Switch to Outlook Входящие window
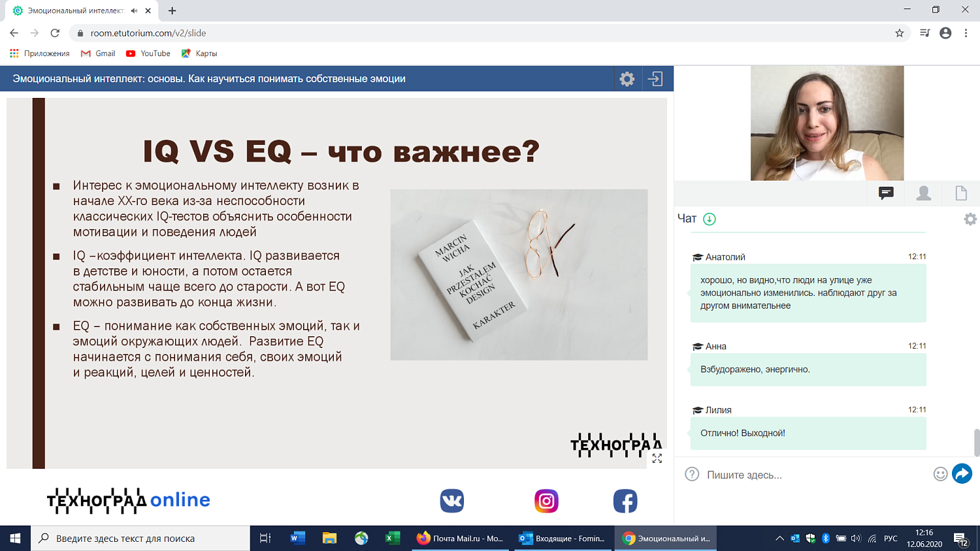This screenshot has width=980, height=551. point(563,539)
